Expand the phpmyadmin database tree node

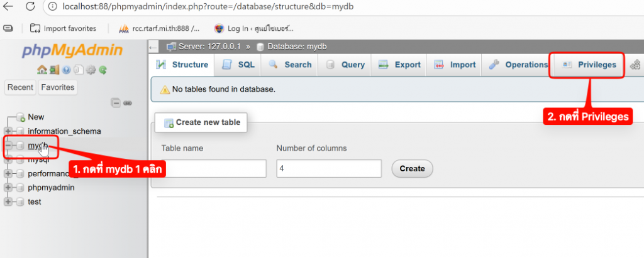[x=9, y=188]
